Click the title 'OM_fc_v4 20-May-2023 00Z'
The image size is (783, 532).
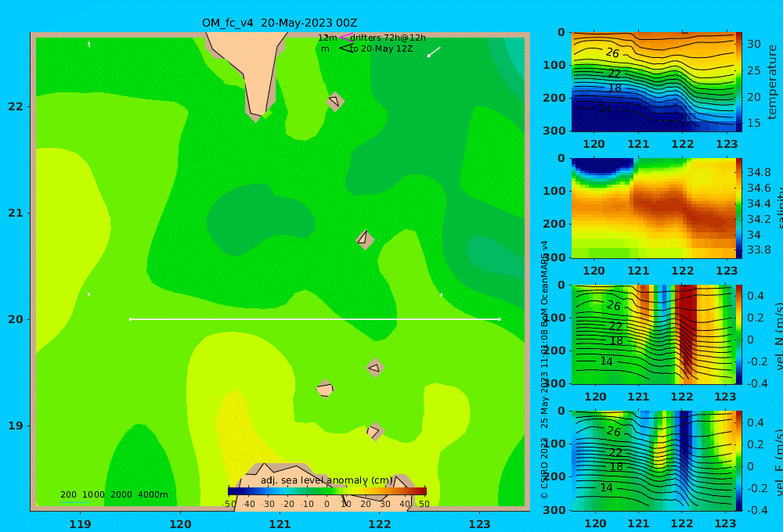point(280,23)
